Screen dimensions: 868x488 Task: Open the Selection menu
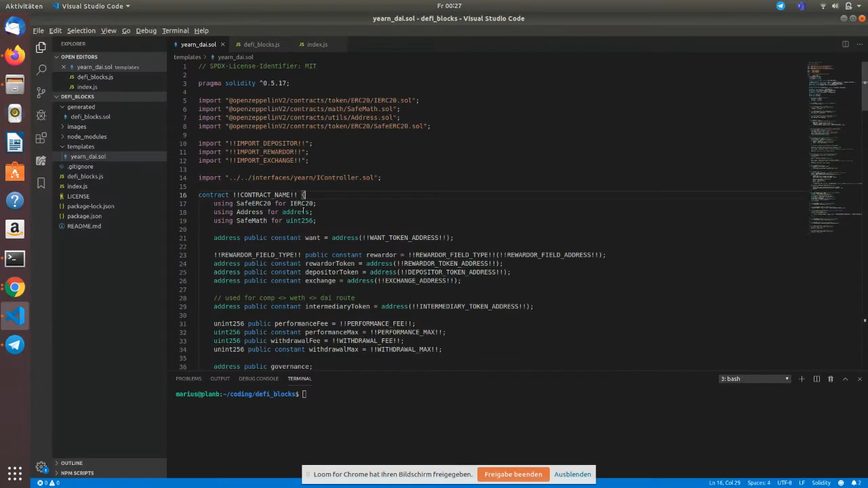tap(81, 30)
